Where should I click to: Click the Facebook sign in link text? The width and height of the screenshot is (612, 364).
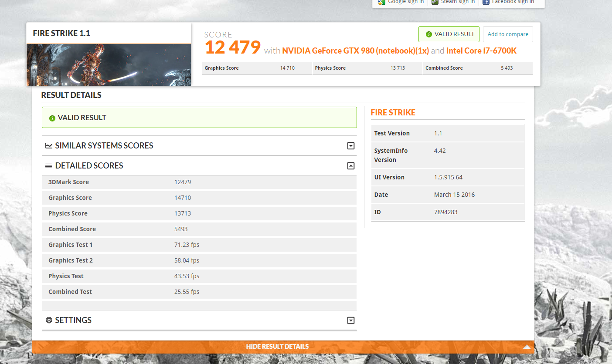tap(513, 2)
